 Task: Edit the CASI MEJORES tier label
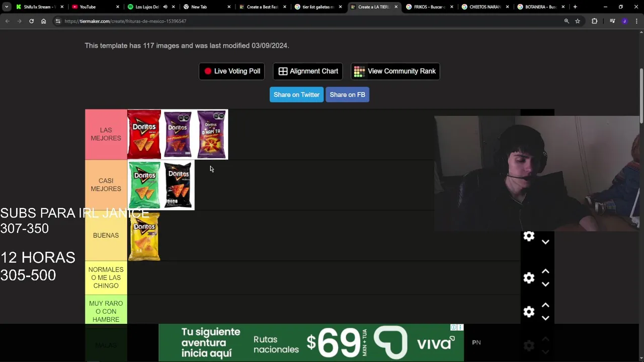[x=106, y=185]
